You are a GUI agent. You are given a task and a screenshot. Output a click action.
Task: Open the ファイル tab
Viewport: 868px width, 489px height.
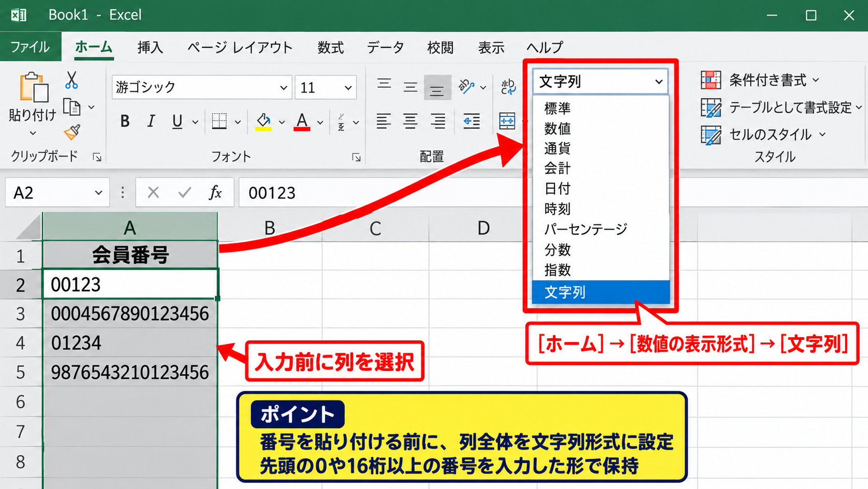30,47
